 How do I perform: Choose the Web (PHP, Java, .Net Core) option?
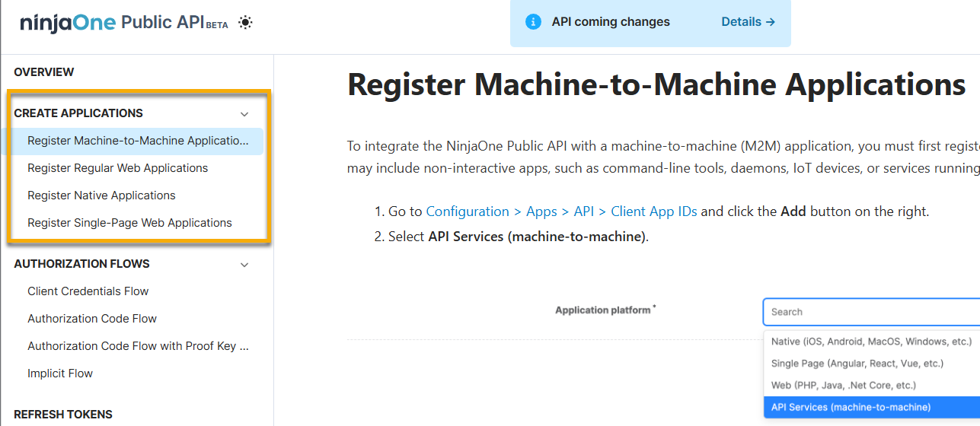[871, 386]
